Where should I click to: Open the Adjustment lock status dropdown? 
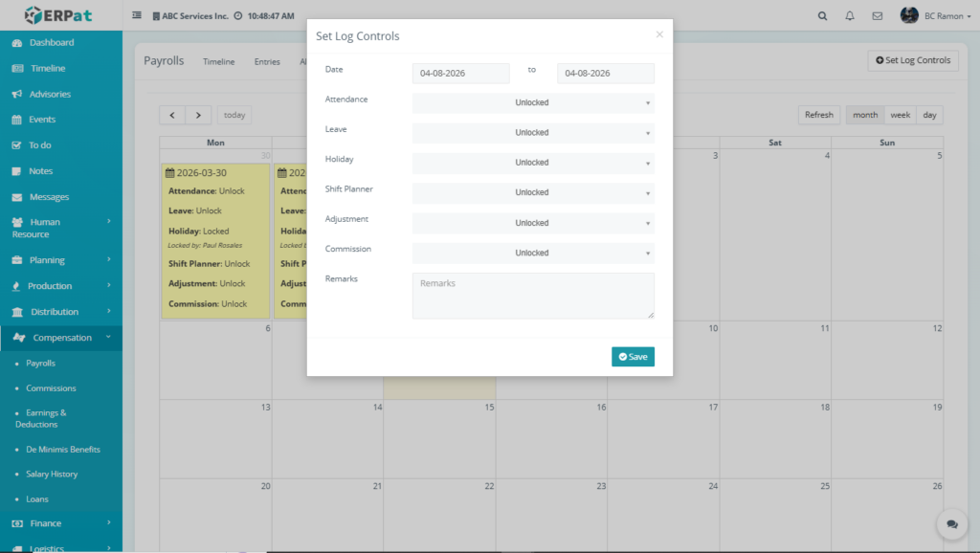tap(533, 223)
